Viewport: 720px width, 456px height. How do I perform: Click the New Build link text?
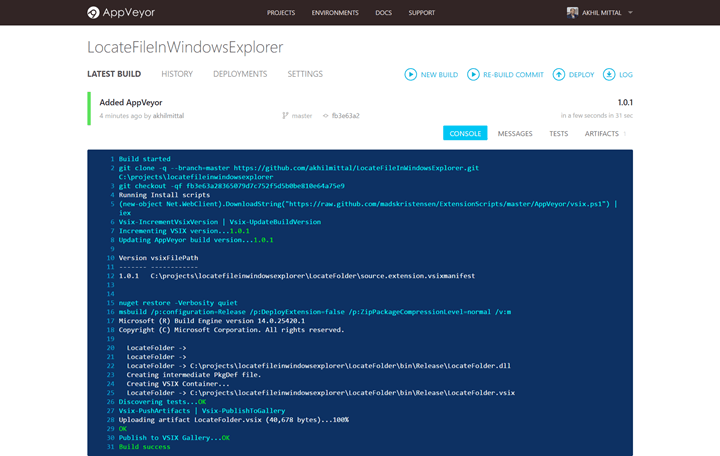pyautogui.click(x=439, y=75)
